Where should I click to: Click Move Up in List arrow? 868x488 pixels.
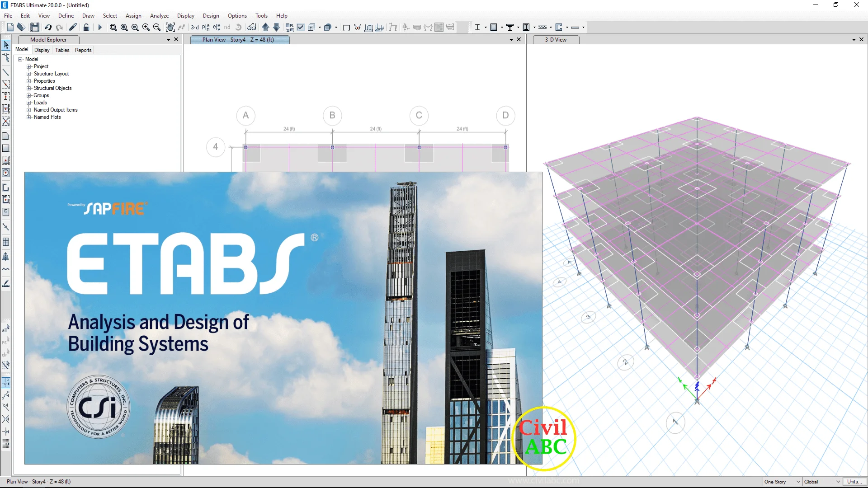[265, 27]
